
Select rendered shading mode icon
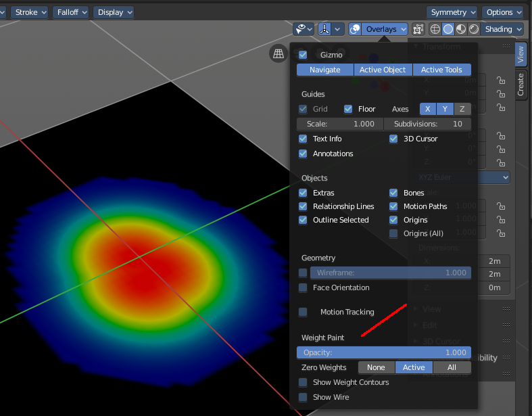(474, 29)
